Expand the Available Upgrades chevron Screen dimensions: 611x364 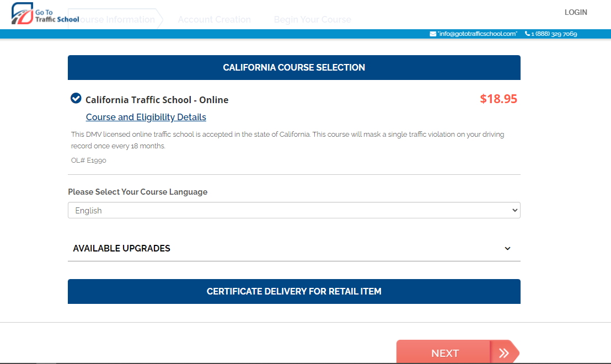click(507, 249)
